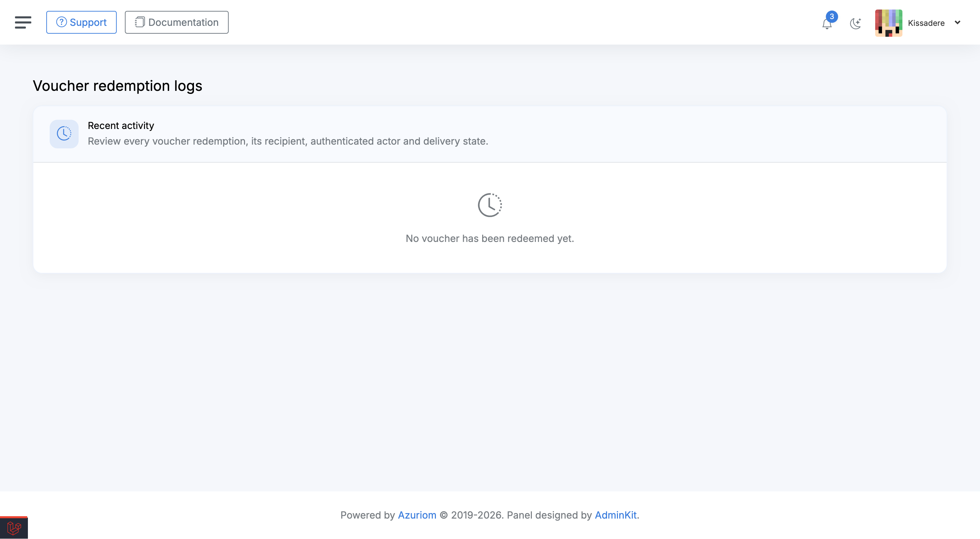The height and width of the screenshot is (539, 980).
Task: Click the Support button
Action: click(81, 22)
